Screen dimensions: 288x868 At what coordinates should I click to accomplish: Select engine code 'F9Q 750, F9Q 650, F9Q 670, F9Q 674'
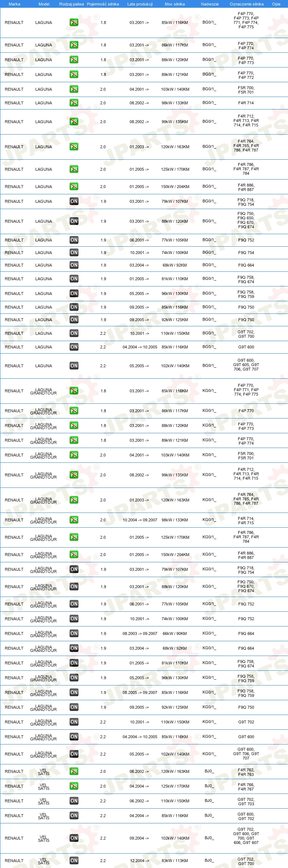tap(246, 220)
